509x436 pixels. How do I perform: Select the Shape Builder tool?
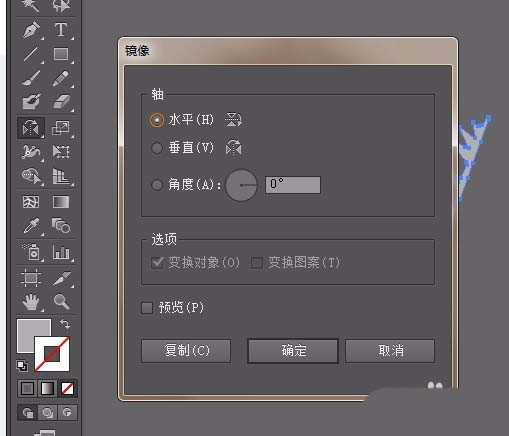tap(31, 176)
